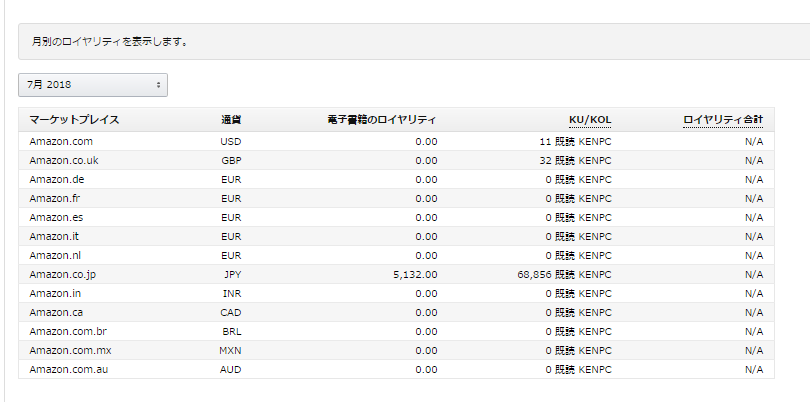Viewport: 810px width, 402px height.
Task: Select the Amazon.in marketplace cell
Action: pyautogui.click(x=55, y=293)
